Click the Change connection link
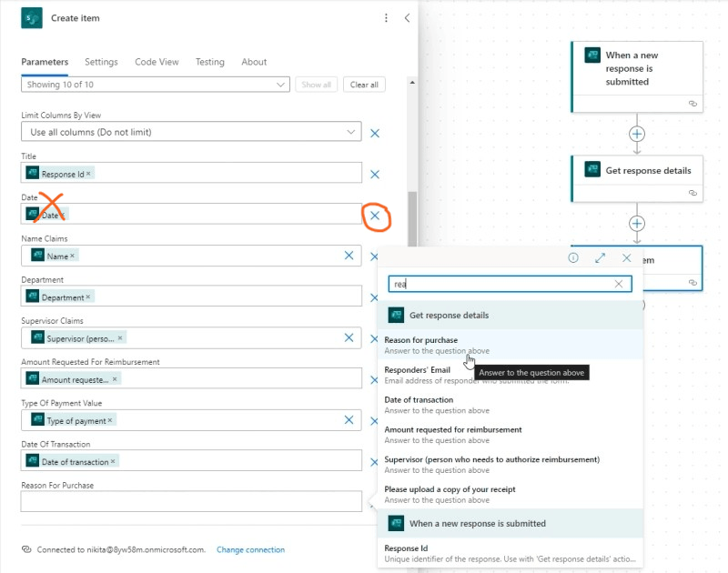The height and width of the screenshot is (573, 728). pyautogui.click(x=251, y=549)
